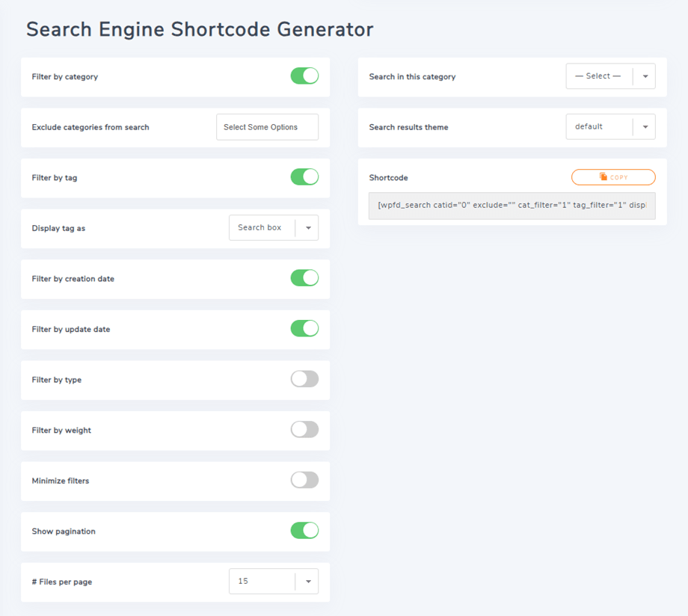Click the arrow beside Search box value
This screenshot has height=616, width=688.
308,228
